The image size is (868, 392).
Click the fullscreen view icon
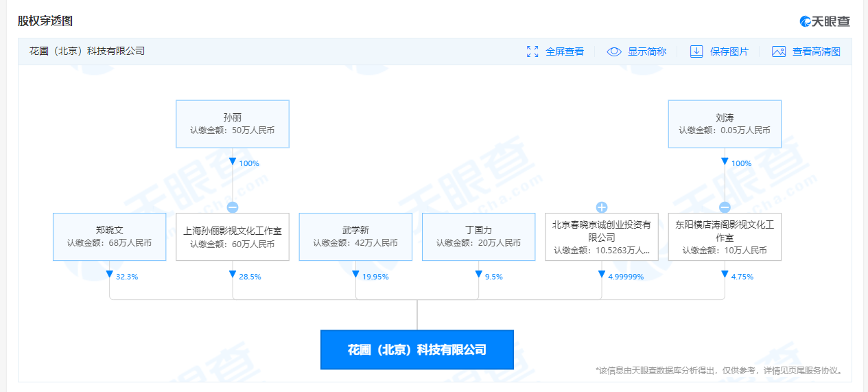coord(532,51)
